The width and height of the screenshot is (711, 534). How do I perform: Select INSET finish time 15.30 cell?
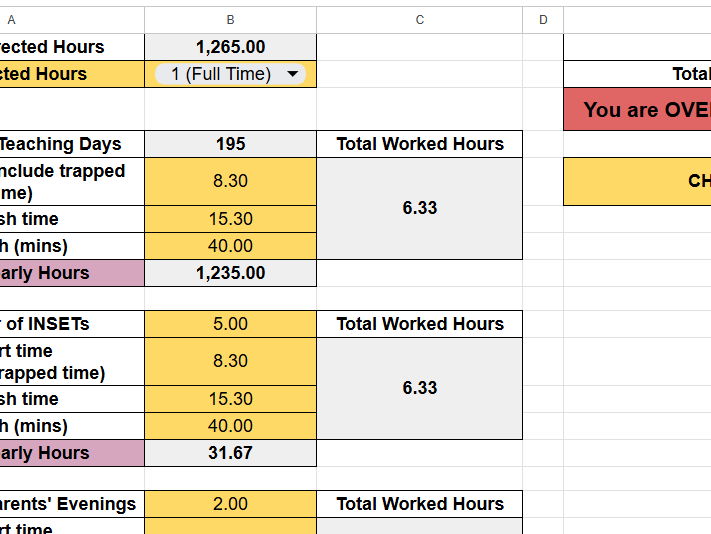click(230, 399)
